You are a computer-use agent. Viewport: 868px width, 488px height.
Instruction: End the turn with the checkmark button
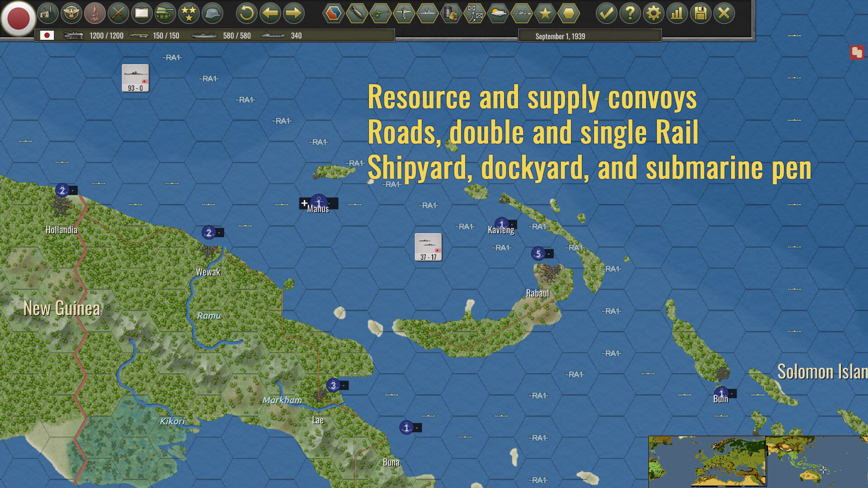pos(607,13)
